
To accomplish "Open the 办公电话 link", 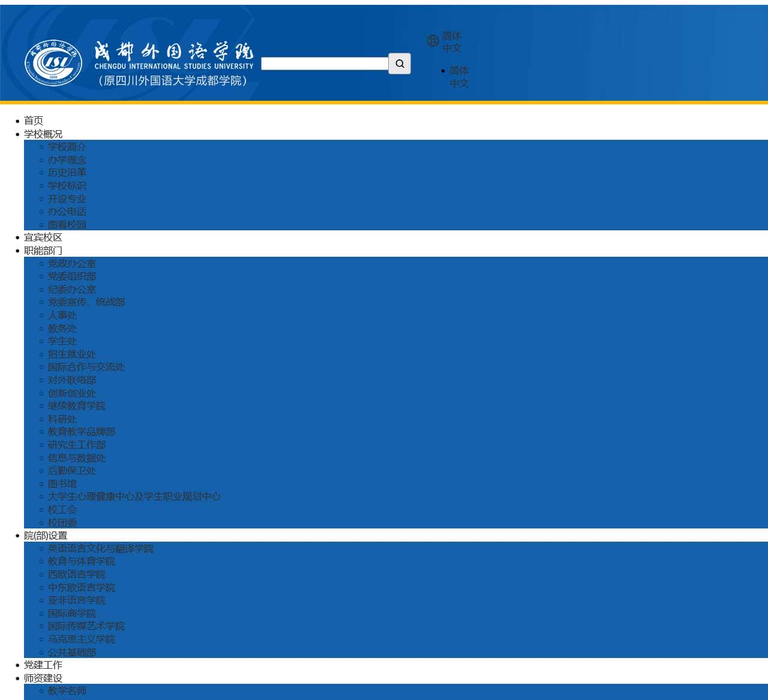I will pyautogui.click(x=67, y=212).
